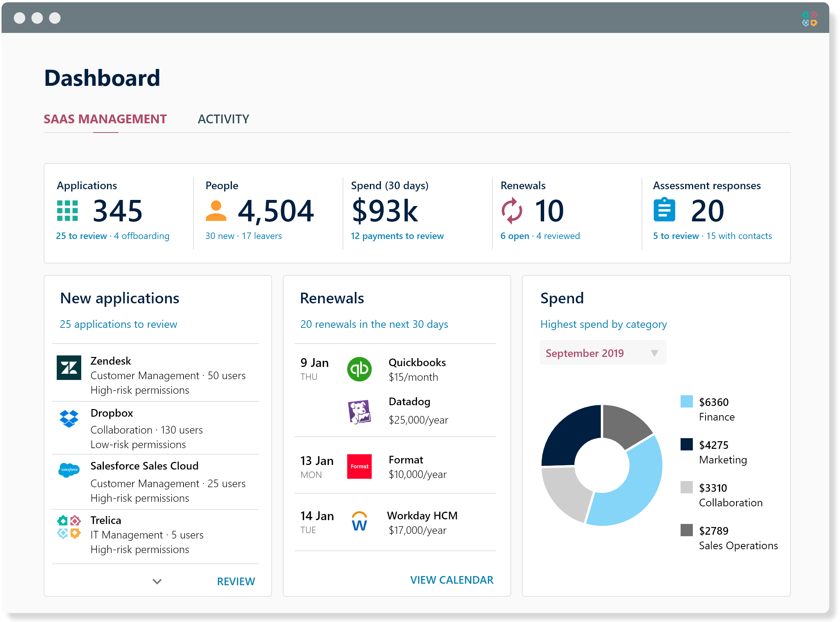
Task: Open VIEW CALENDAR link
Action: 451,580
